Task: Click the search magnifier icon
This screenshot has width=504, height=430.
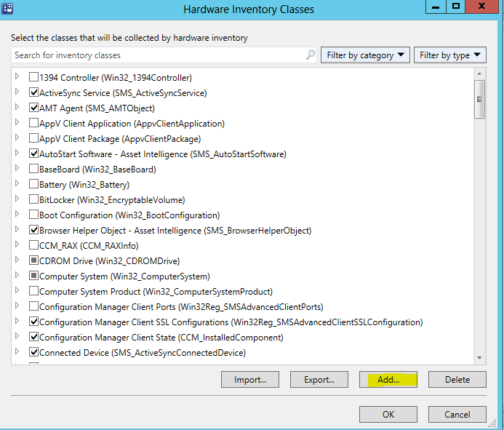Action: [x=311, y=55]
